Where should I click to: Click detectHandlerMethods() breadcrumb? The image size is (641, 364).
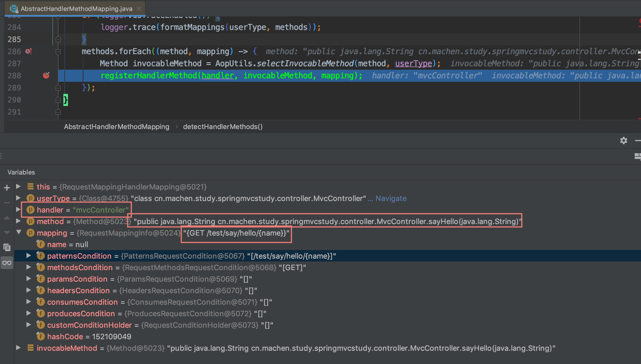pos(223,127)
